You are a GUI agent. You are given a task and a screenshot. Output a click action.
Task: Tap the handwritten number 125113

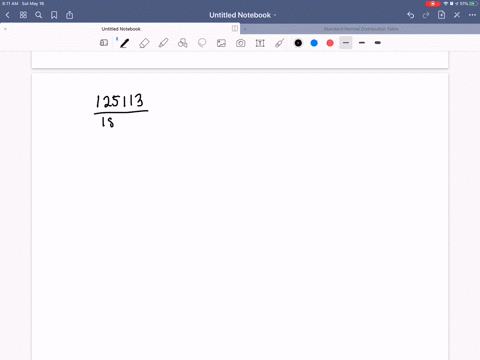point(120,101)
